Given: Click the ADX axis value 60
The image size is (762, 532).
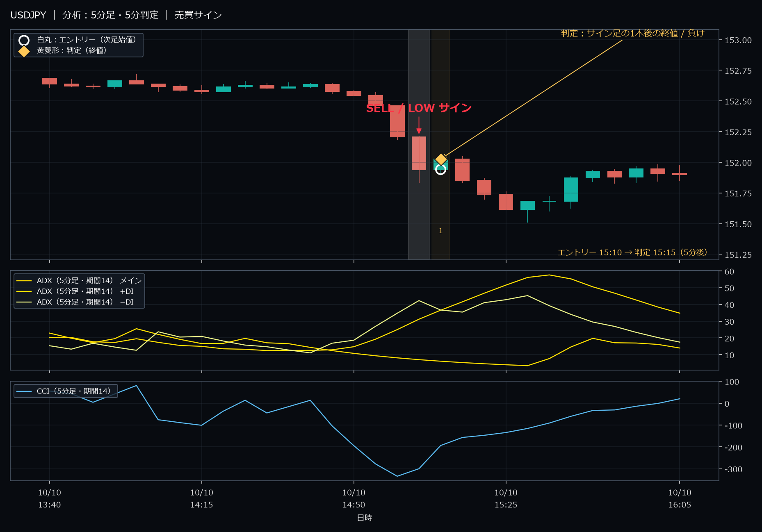Looking at the screenshot, I should pos(730,272).
